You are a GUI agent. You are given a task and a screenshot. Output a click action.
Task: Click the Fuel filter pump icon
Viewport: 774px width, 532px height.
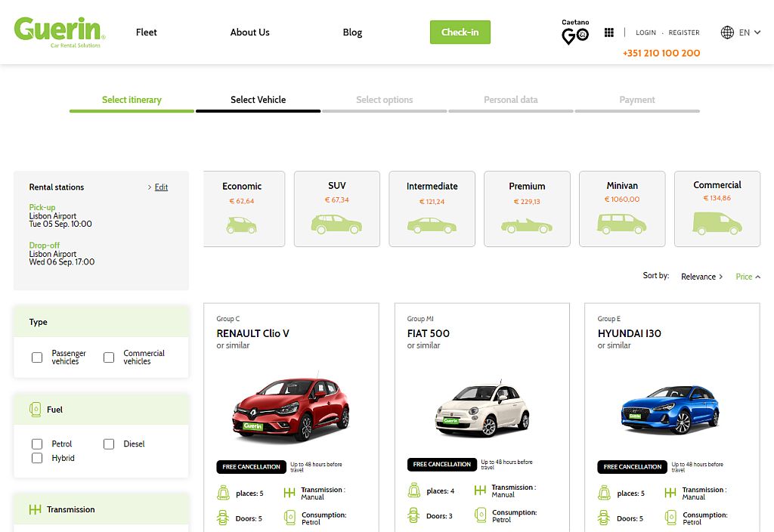pos(36,409)
